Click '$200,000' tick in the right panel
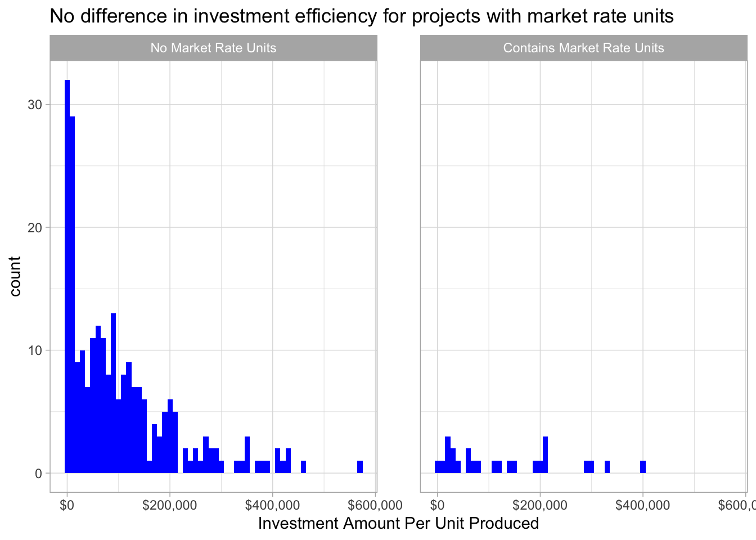The height and width of the screenshot is (540, 756). point(540,505)
